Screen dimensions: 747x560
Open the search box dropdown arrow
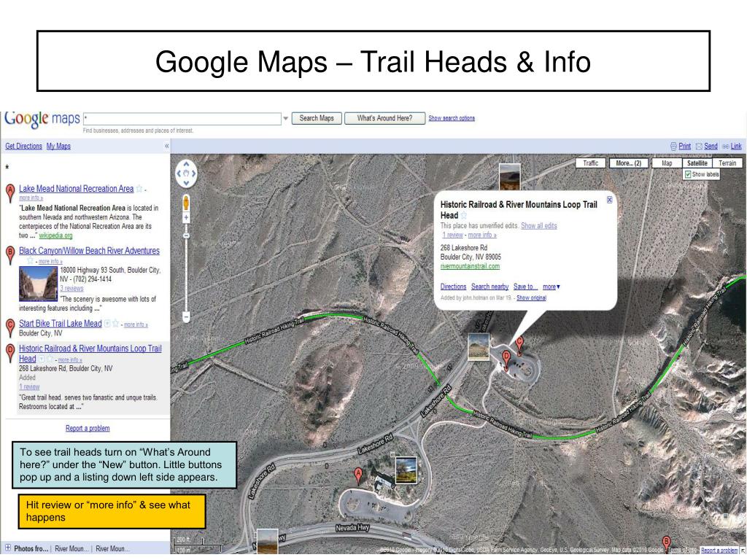pos(285,118)
